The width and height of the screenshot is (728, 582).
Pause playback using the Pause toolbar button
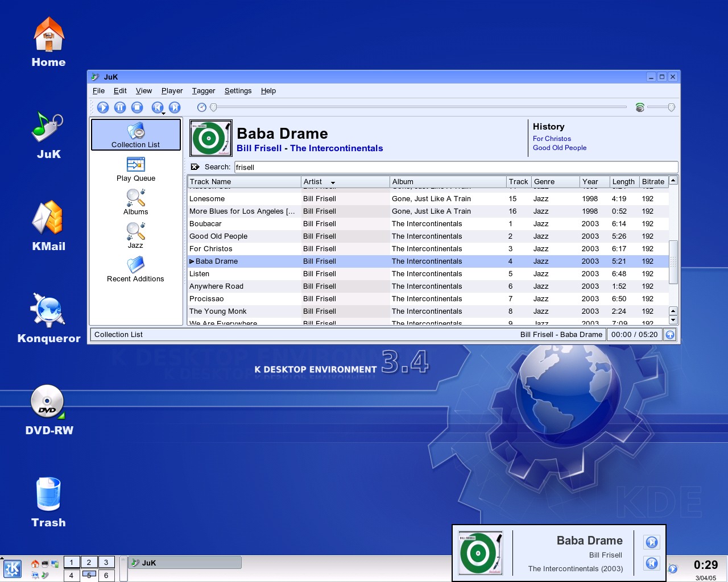coord(120,107)
